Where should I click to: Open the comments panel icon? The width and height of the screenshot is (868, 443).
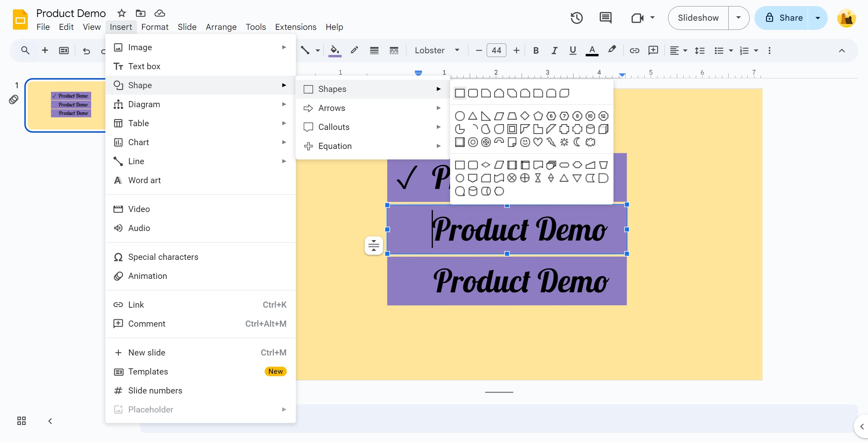[x=606, y=18]
